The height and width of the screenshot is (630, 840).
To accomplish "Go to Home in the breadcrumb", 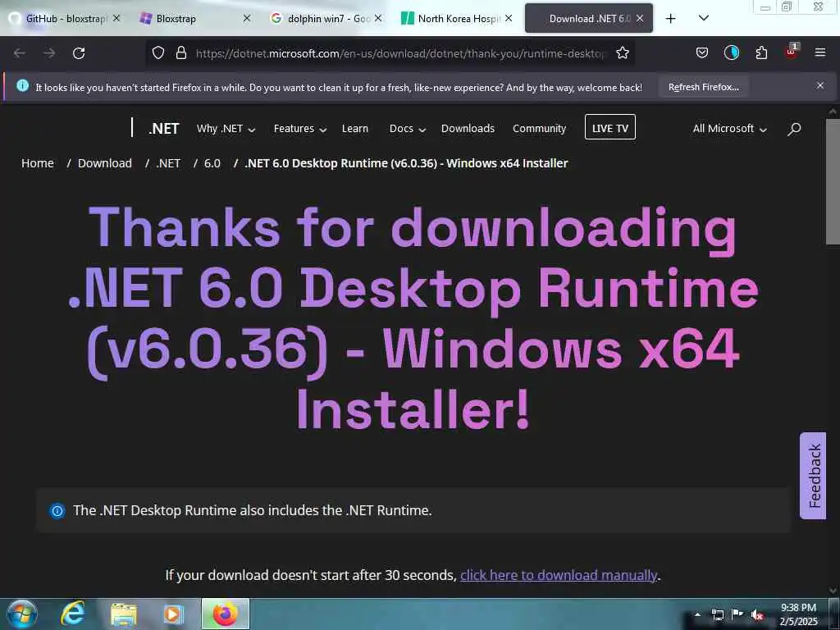I will tap(38, 163).
